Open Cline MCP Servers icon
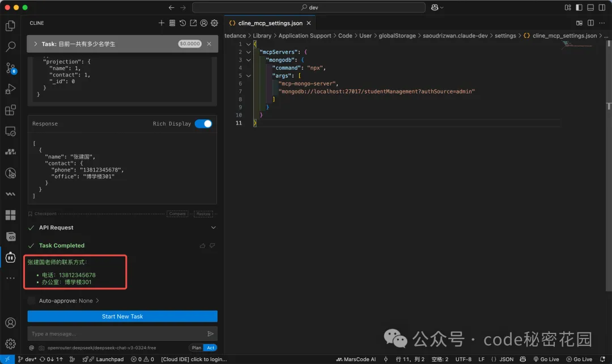The width and height of the screenshot is (612, 364). 172,23
